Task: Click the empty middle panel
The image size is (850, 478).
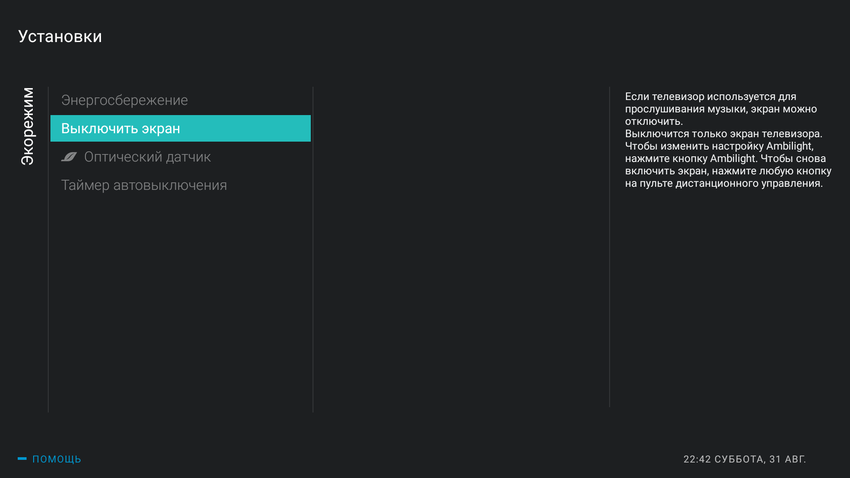Action: tap(460, 250)
